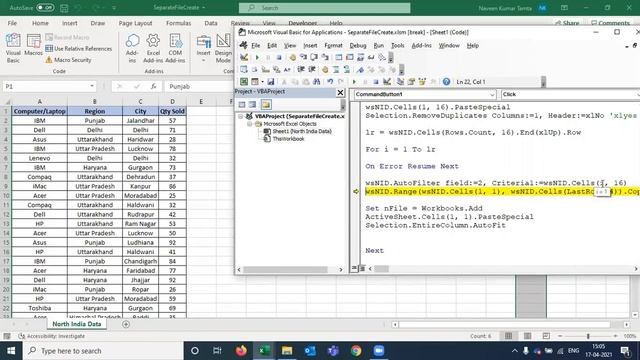Toggle Folders button in Project panel
Viewport: 640px width, 360px height.
(266, 104)
